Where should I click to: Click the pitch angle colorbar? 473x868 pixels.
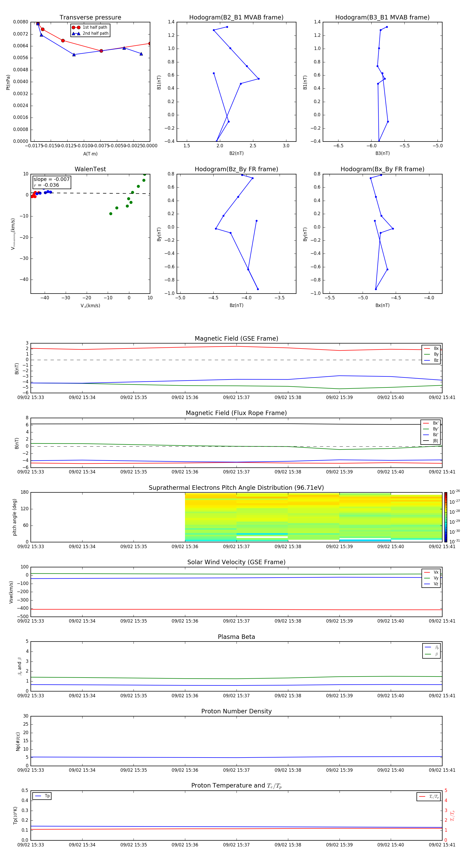pyautogui.click(x=446, y=517)
